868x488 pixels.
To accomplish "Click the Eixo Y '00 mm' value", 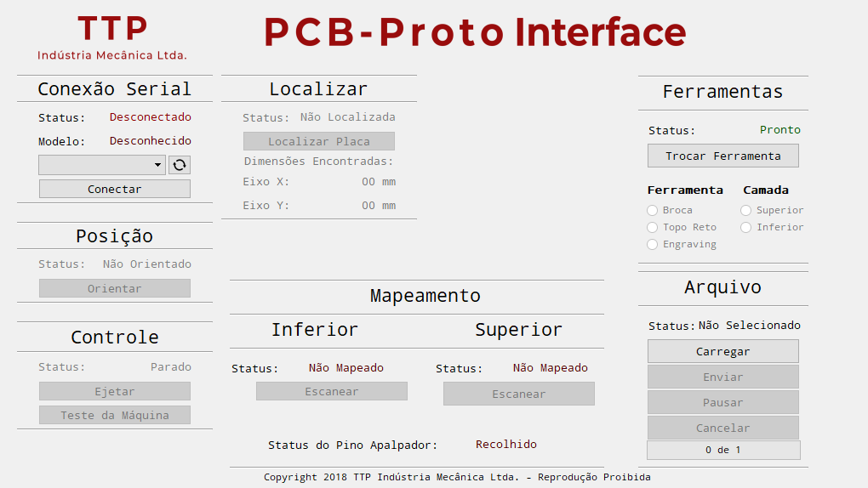I will point(379,205).
